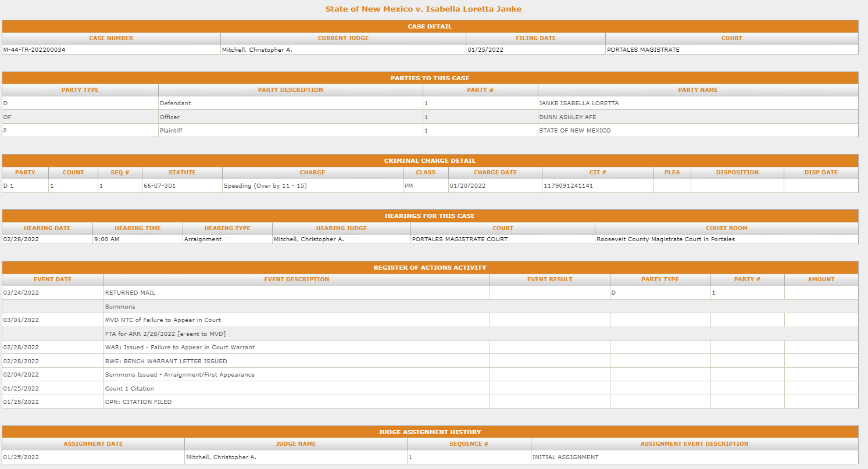Click the 'Defendant' party description cell
Viewport: 868px width, 469px height.
(x=291, y=103)
